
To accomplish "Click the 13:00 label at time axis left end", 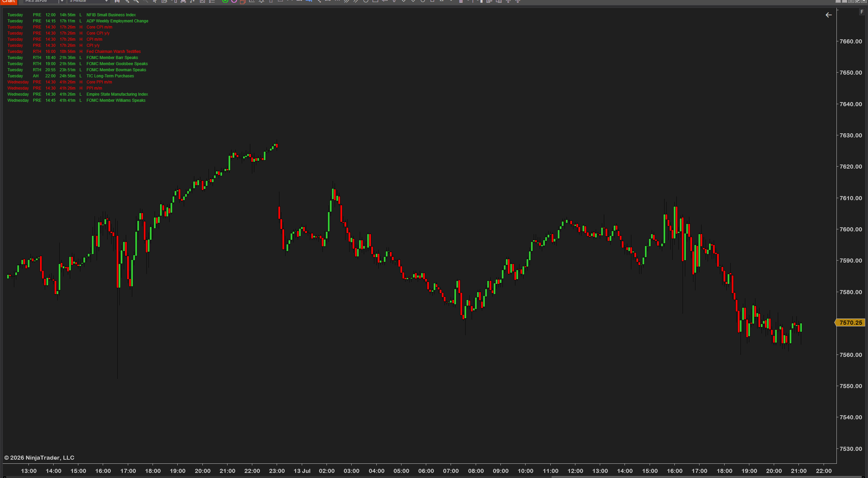I will point(29,471).
